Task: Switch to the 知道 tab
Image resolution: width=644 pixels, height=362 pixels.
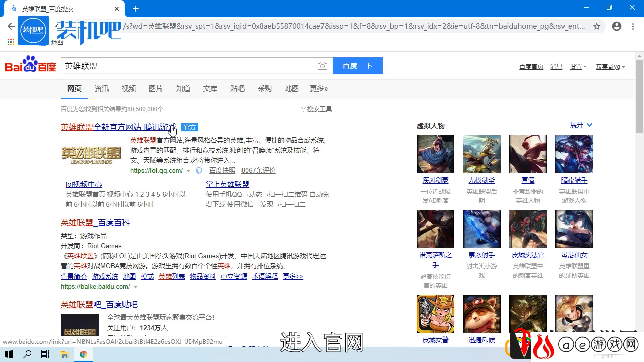Action: coord(183,88)
